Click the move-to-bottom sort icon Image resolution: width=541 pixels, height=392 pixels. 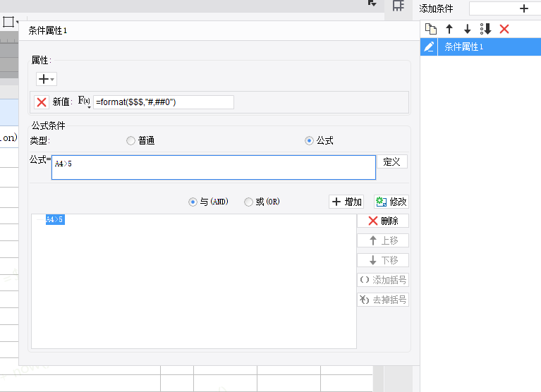coord(485,29)
